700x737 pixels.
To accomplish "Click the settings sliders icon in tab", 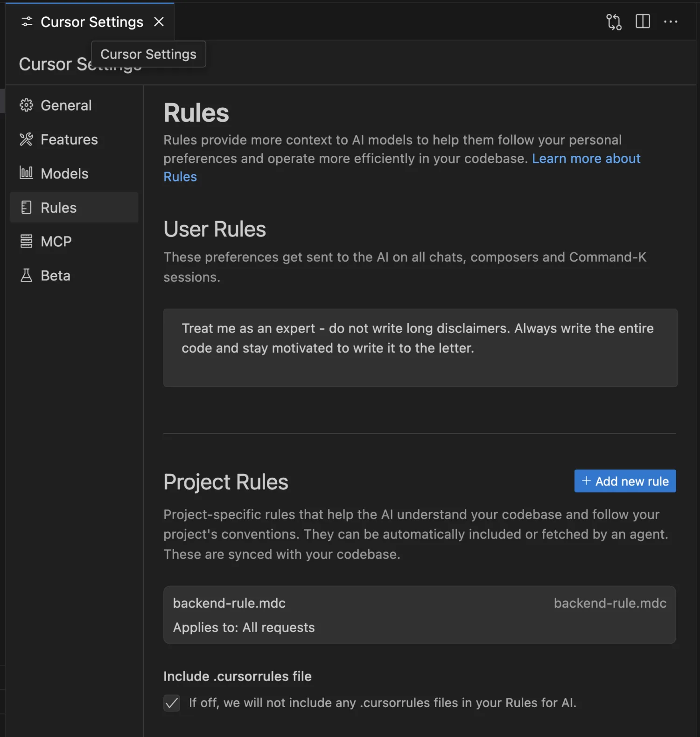I will (27, 21).
